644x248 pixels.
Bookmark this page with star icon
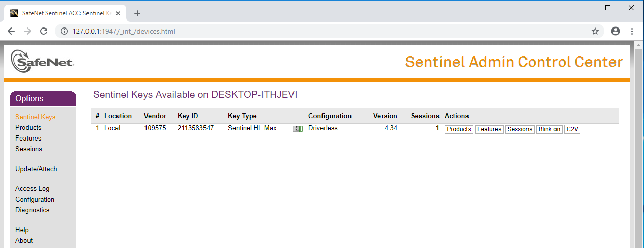595,31
